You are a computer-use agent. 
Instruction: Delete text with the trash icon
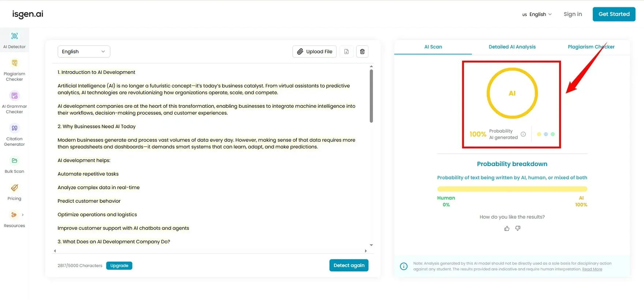362,52
